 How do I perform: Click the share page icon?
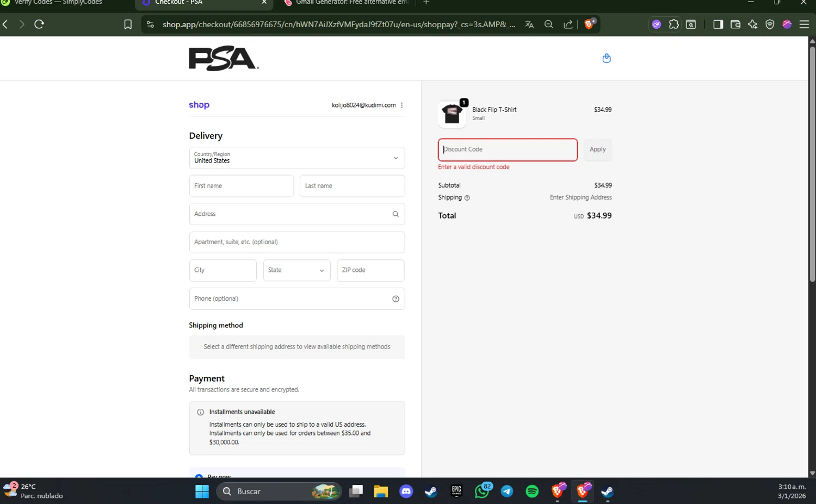[x=568, y=24]
